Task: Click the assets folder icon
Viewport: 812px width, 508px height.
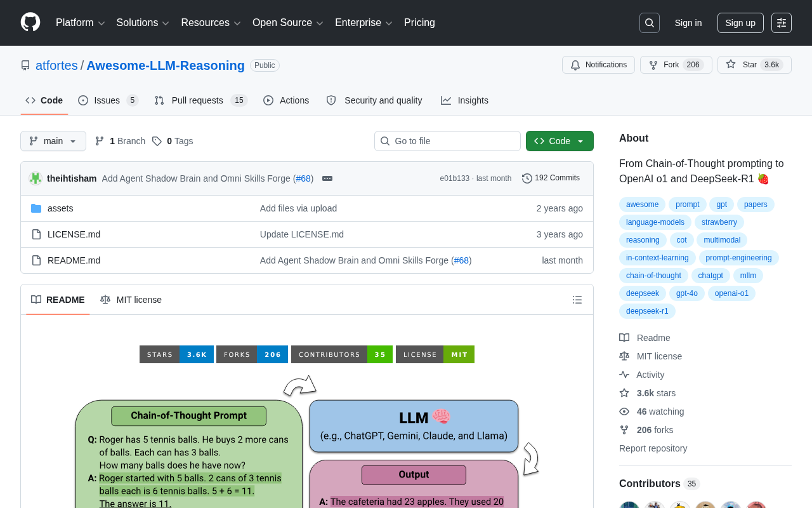Action: 36,208
